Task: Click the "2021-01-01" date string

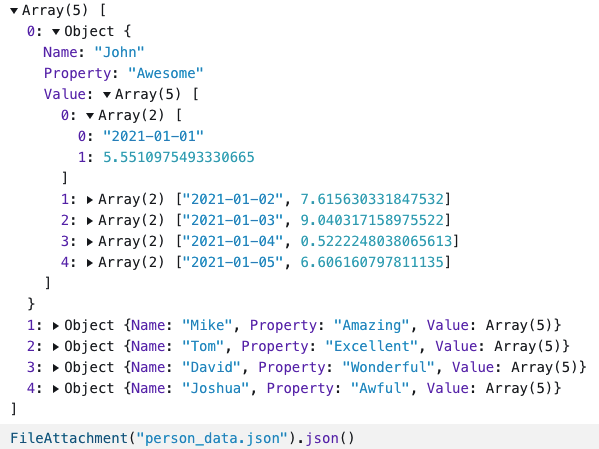Action: [153, 136]
